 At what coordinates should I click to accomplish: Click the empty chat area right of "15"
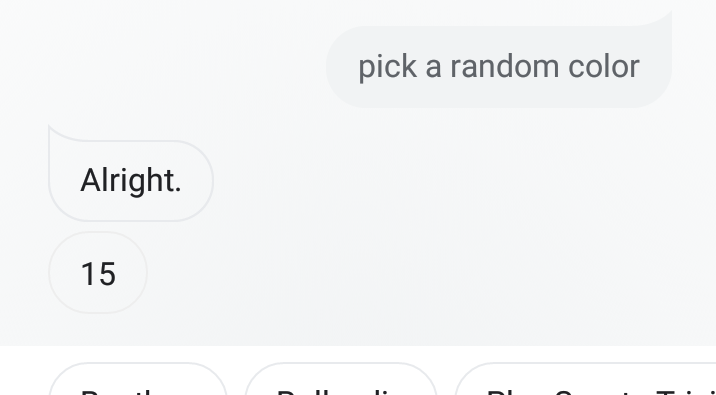411,273
